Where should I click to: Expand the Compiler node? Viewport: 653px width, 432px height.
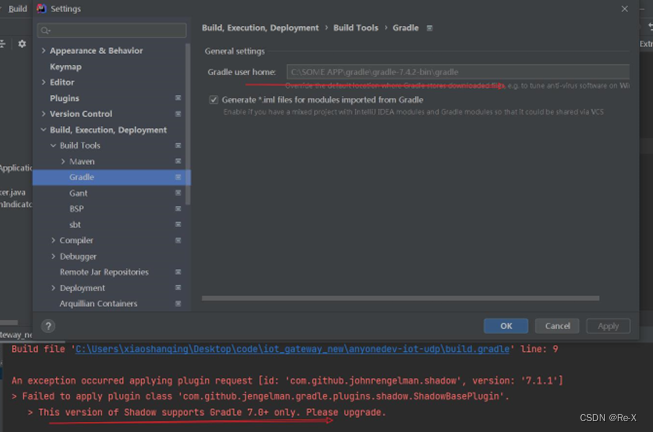pyautogui.click(x=53, y=240)
